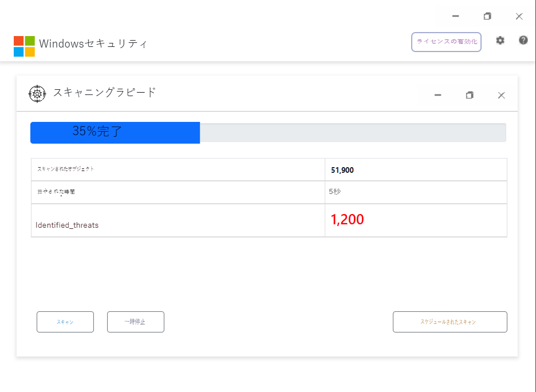The width and height of the screenshot is (536, 392).
Task: Click the unfilled gray part of the progress bar
Action: [352, 132]
